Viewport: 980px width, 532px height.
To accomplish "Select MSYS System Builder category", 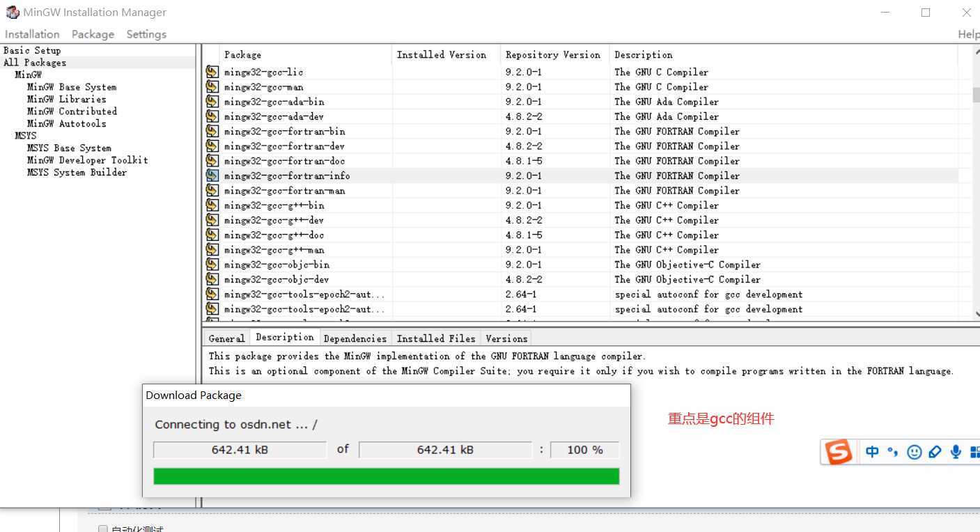I will click(77, 173).
